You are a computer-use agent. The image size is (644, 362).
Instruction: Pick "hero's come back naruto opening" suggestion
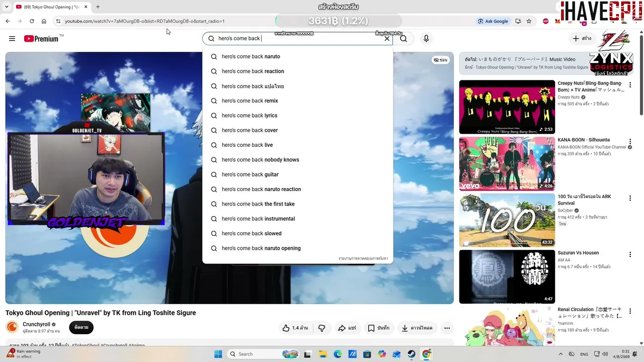pos(297,248)
